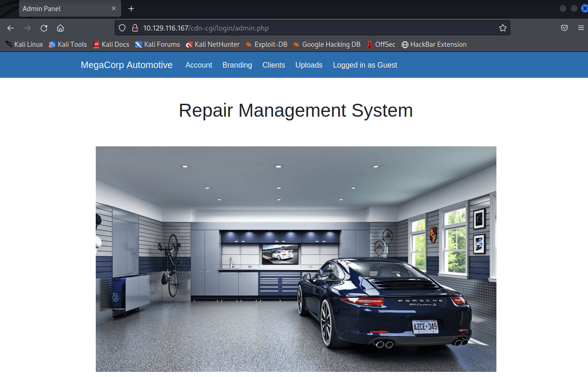
Task: Open the Account page in navbar
Action: [x=198, y=65]
